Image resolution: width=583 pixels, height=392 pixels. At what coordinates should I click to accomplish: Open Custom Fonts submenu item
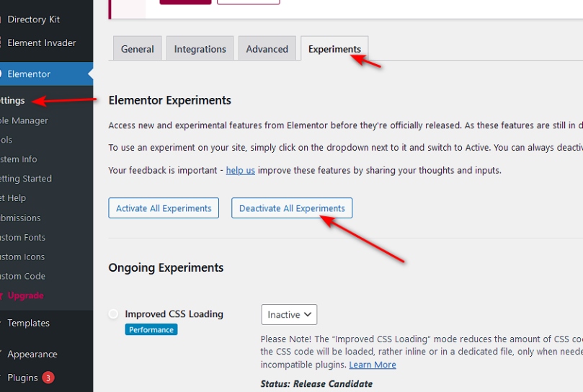point(22,237)
